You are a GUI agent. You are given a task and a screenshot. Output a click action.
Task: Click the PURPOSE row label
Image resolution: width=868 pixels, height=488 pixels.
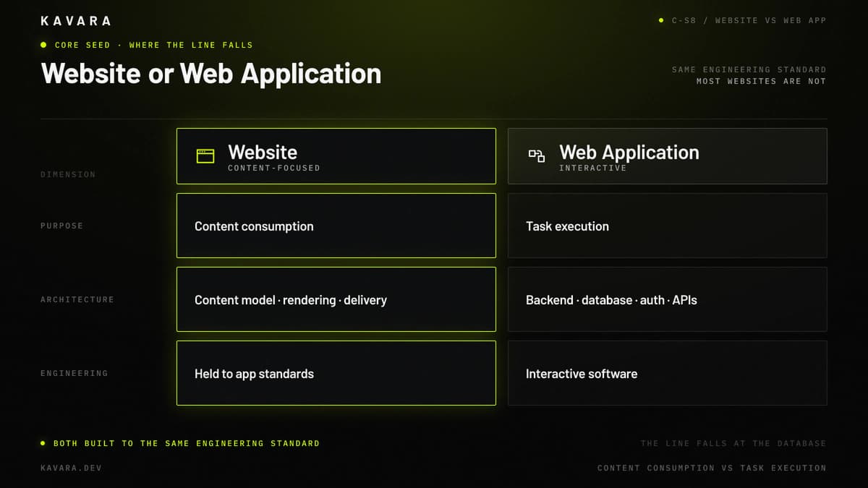pos(62,226)
